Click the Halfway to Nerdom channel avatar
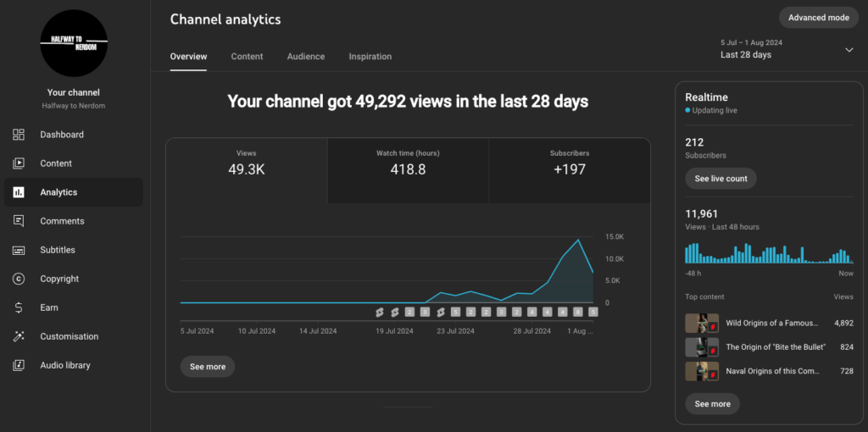Screen dimensions: 868x432 click(74, 44)
